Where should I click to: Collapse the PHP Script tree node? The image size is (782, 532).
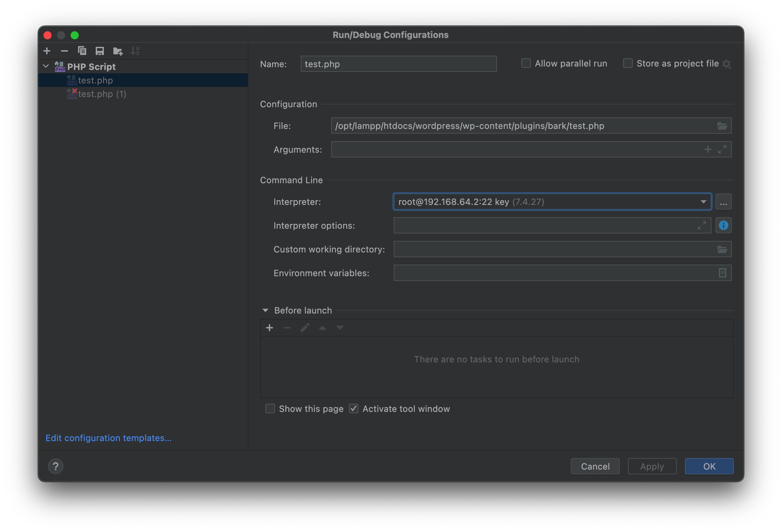click(46, 66)
